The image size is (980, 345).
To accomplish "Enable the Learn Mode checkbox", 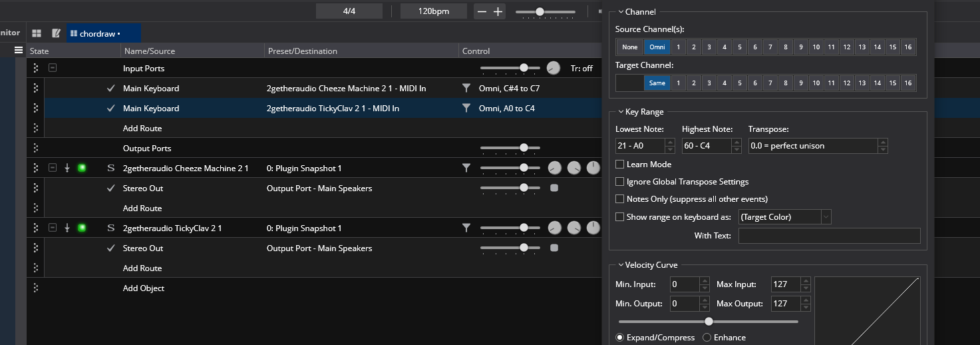I will 620,165.
